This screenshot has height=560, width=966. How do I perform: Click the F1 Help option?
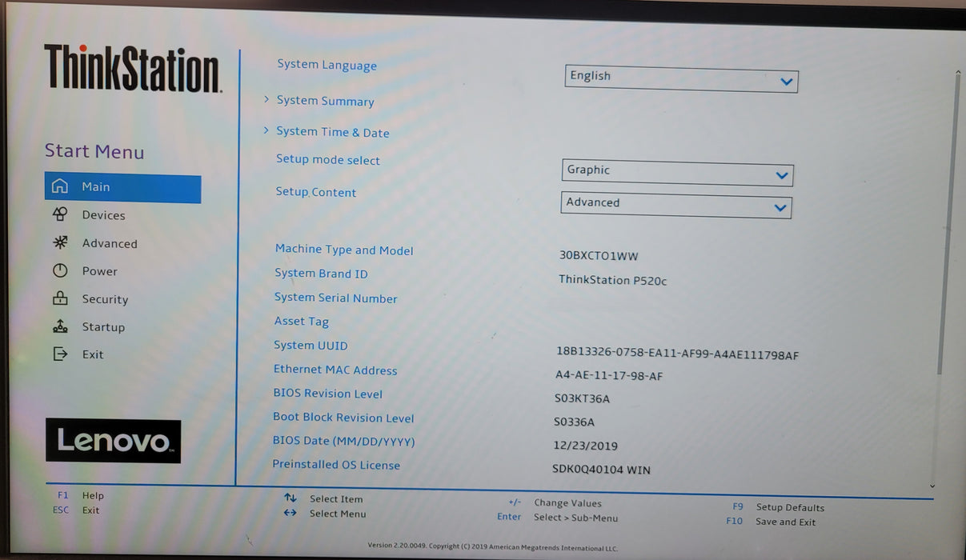(x=81, y=495)
